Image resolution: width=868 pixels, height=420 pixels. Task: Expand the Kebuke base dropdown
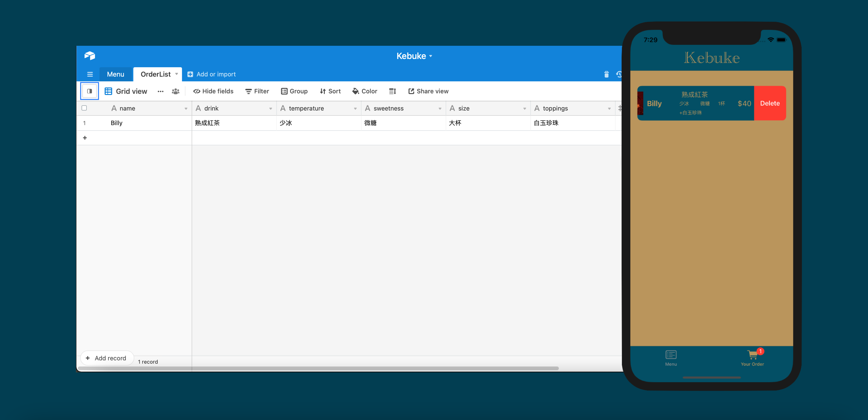(431, 56)
